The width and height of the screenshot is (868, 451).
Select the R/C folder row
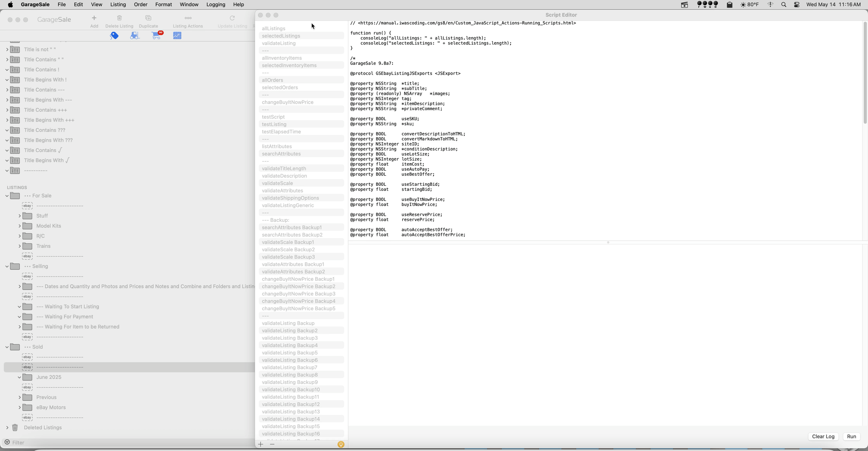129,236
